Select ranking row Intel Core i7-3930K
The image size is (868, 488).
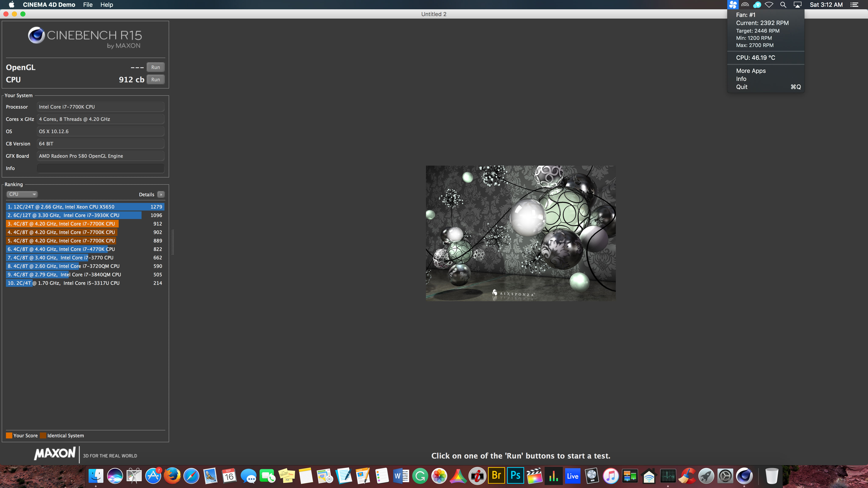click(x=85, y=215)
